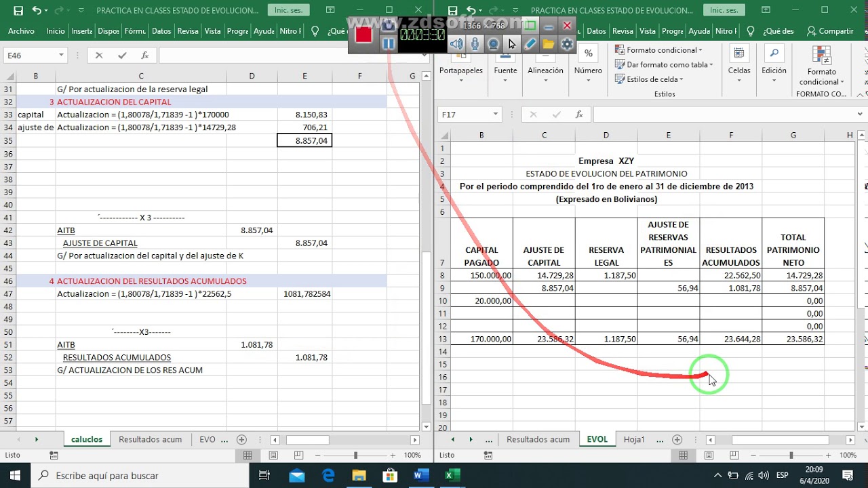This screenshot has height=488, width=868.
Task: Open ribbon display options in the right workbook
Action: click(766, 10)
